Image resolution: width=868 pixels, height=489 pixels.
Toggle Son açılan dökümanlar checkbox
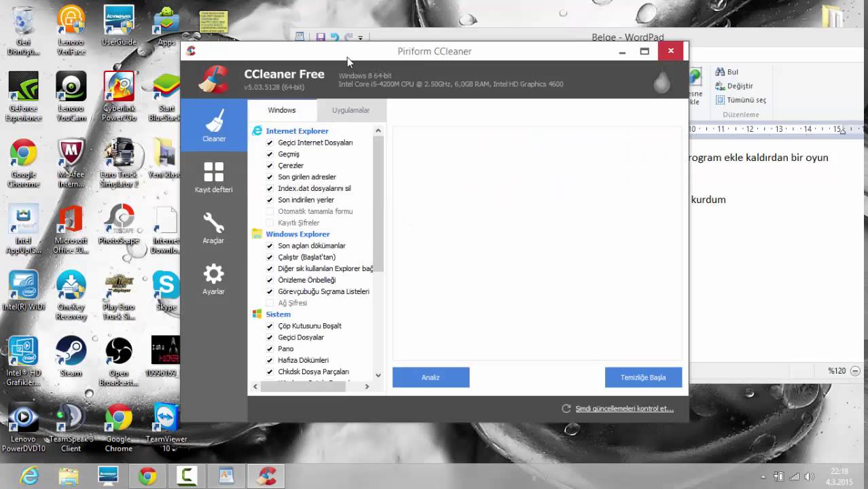tap(270, 246)
